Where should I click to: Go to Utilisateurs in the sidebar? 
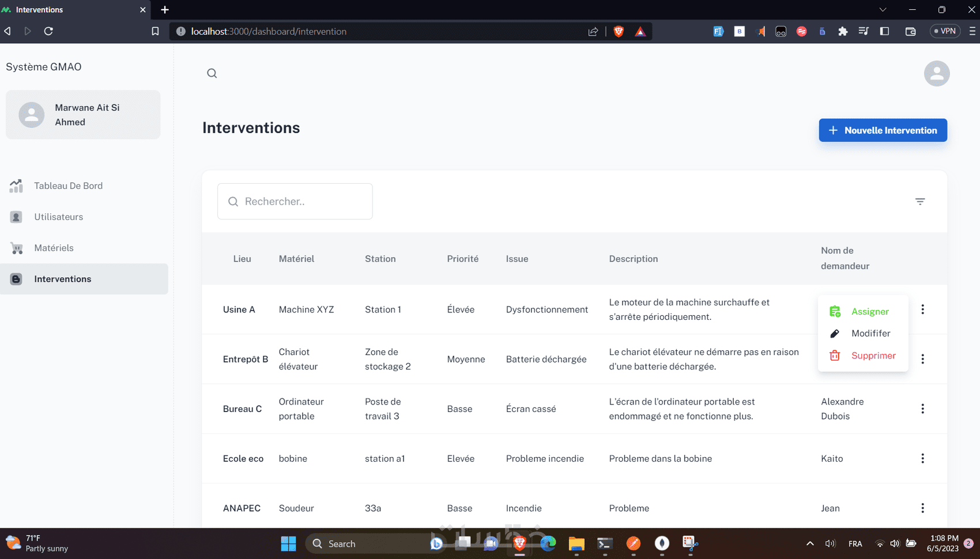click(x=58, y=217)
